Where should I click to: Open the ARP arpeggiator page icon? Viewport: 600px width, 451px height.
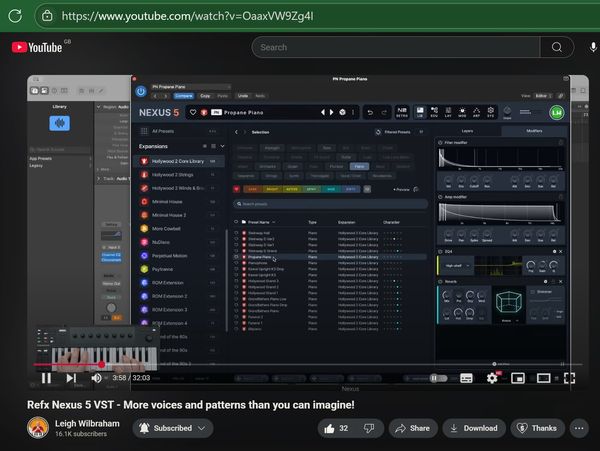coord(476,112)
